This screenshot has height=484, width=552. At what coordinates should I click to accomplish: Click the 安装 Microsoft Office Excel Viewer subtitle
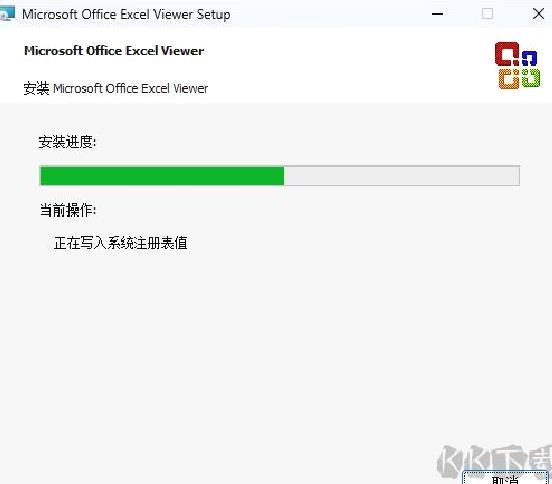coord(115,88)
